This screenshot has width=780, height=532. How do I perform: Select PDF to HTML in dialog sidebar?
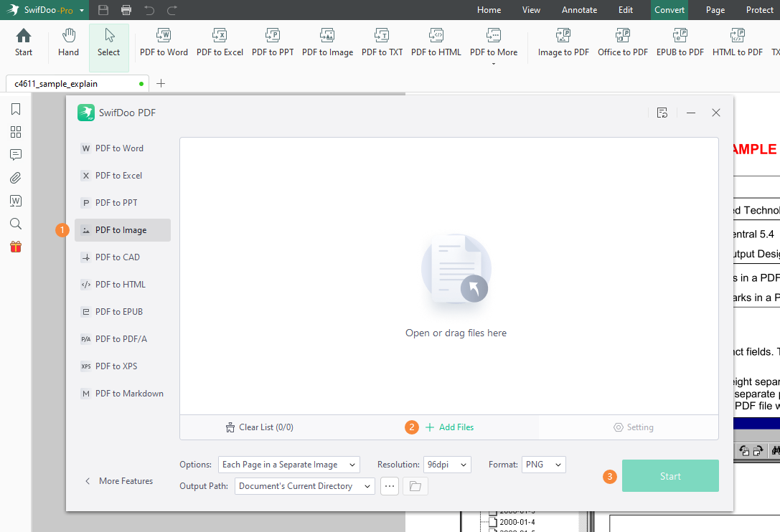click(x=123, y=285)
